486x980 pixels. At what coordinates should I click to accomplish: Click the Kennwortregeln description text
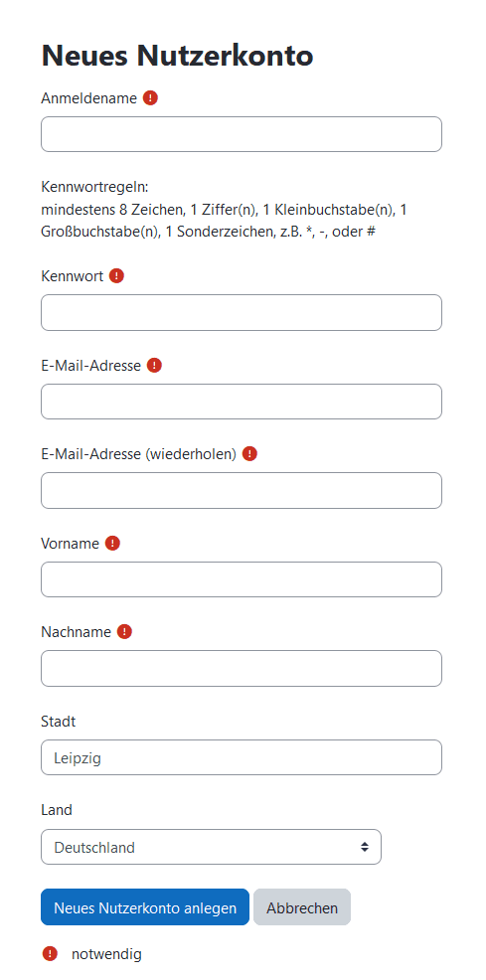click(225, 210)
